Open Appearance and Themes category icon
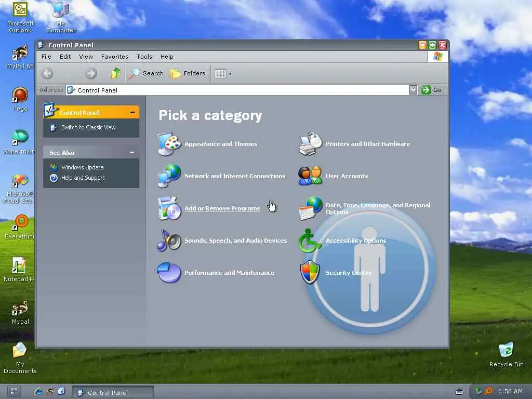 169,144
